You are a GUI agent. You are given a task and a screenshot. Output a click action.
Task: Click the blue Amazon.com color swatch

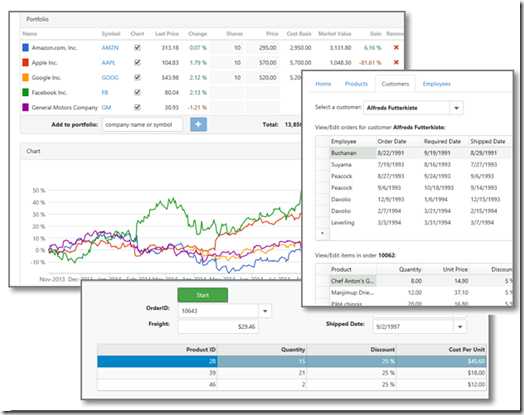click(25, 47)
